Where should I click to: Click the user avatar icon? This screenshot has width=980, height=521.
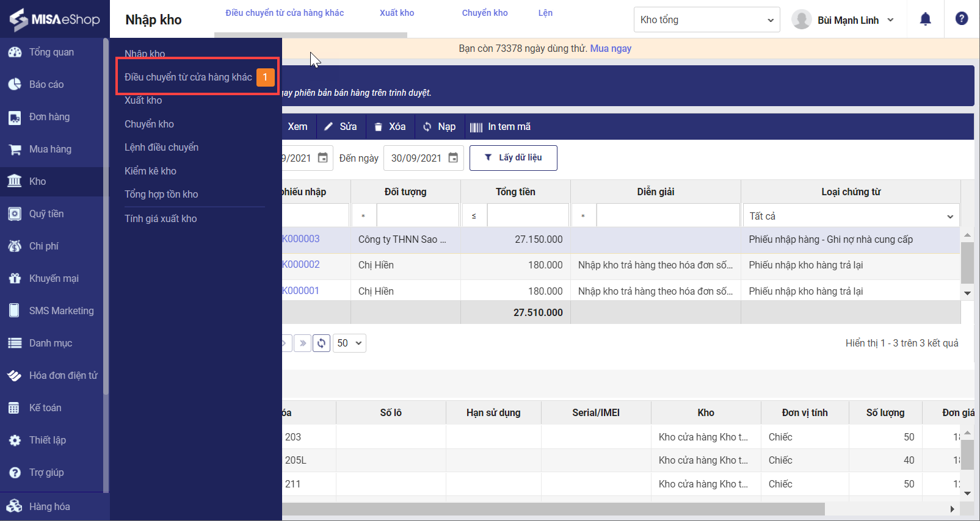pos(801,20)
